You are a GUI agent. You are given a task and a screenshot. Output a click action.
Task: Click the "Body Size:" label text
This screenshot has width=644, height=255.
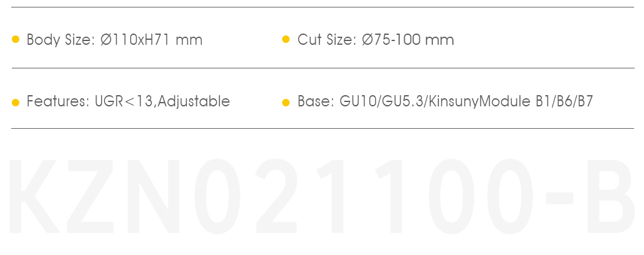click(61, 40)
